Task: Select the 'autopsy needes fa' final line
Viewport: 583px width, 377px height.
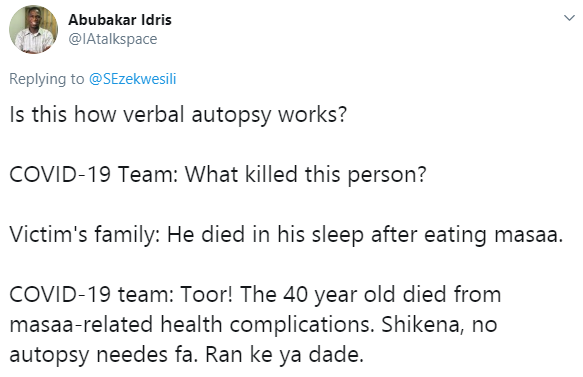Action: tap(186, 355)
